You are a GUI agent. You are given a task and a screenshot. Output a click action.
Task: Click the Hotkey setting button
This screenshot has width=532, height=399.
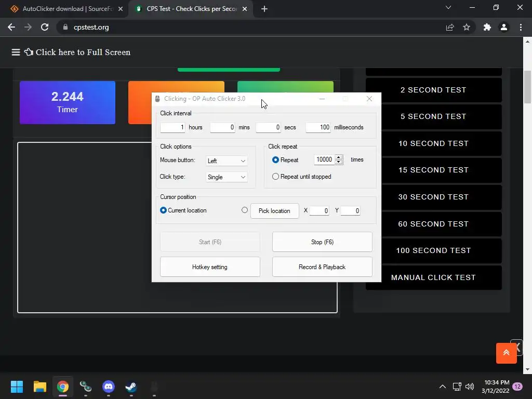coord(210,267)
